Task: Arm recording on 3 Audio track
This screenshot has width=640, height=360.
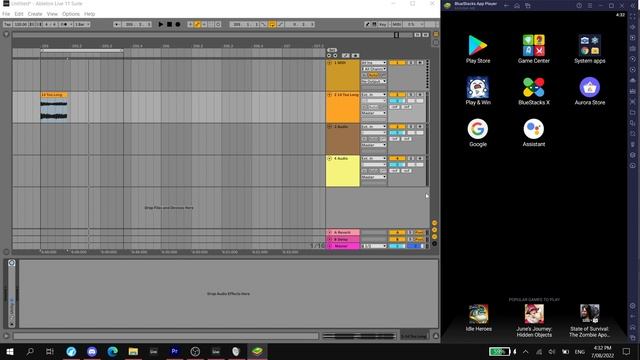Action: (420, 127)
